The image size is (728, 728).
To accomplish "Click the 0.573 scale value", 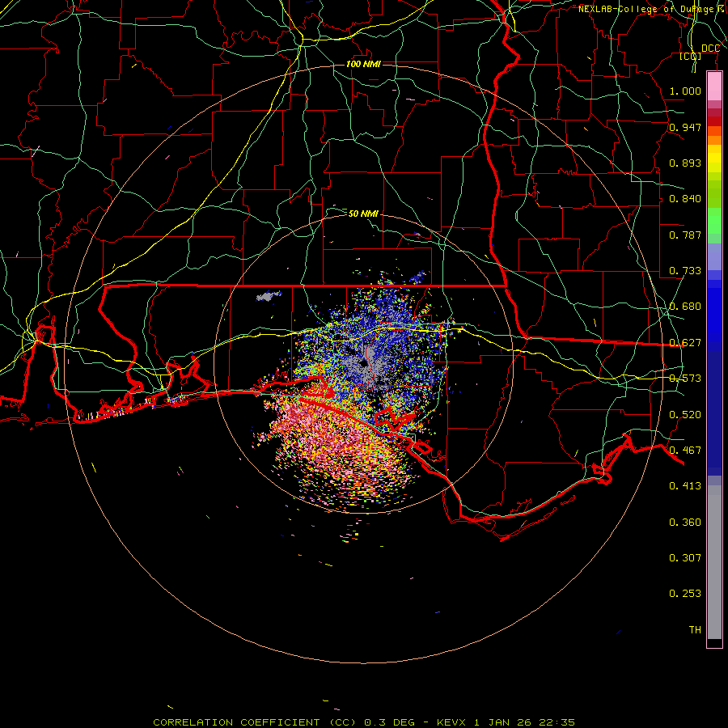I will [685, 379].
